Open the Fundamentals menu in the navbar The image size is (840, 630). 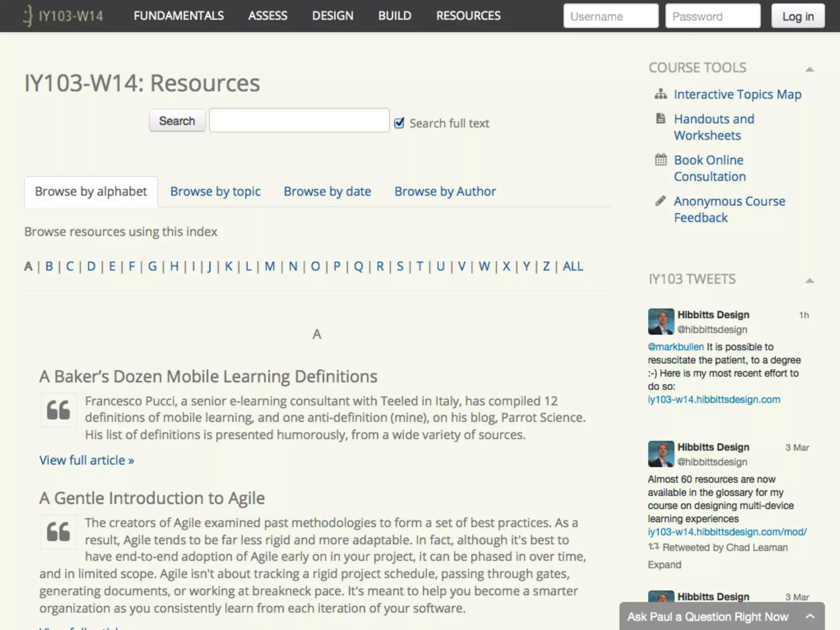pos(178,16)
